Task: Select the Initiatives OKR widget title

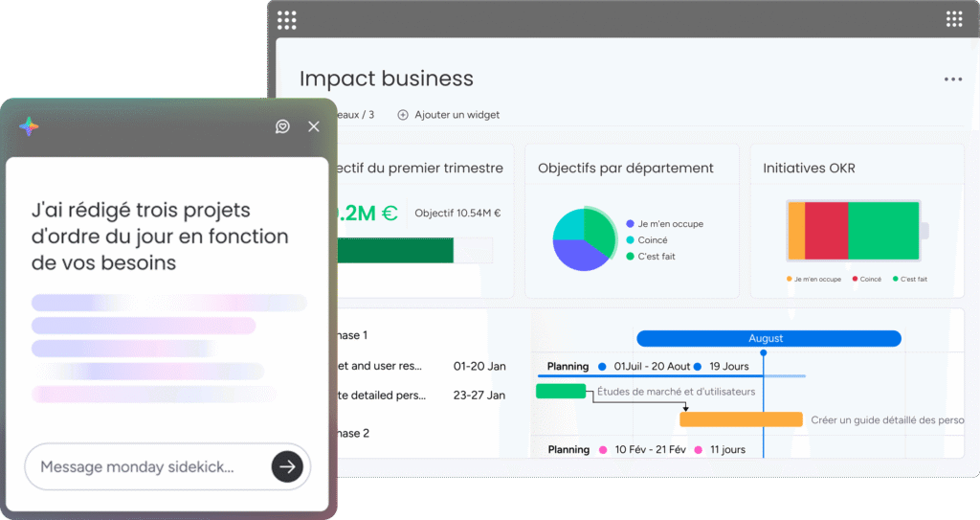Action: point(809,169)
